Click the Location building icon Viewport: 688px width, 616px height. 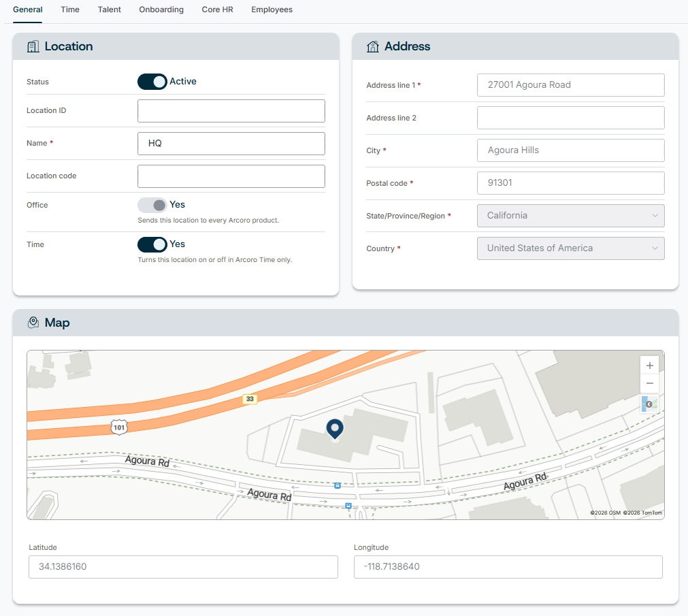click(x=33, y=46)
